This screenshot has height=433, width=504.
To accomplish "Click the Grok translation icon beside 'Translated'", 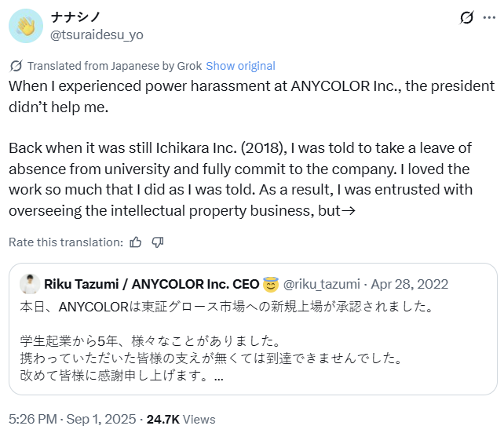I will click(x=16, y=66).
